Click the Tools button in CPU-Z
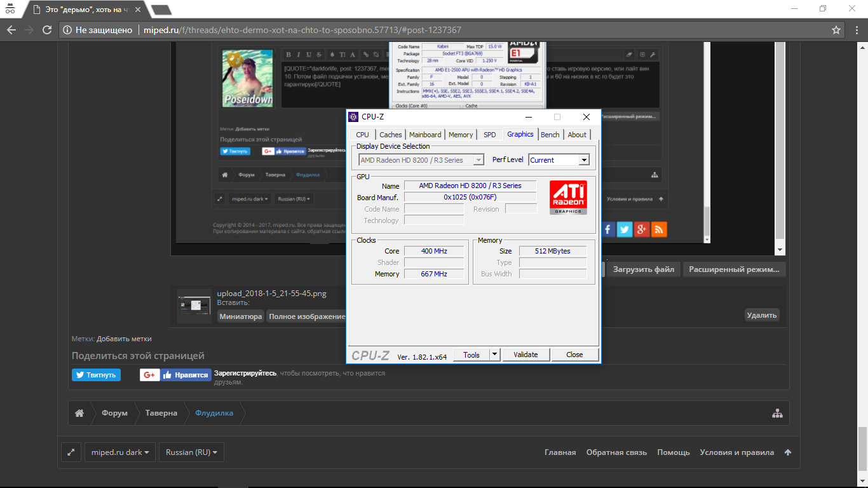The width and height of the screenshot is (868, 488). pyautogui.click(x=471, y=355)
